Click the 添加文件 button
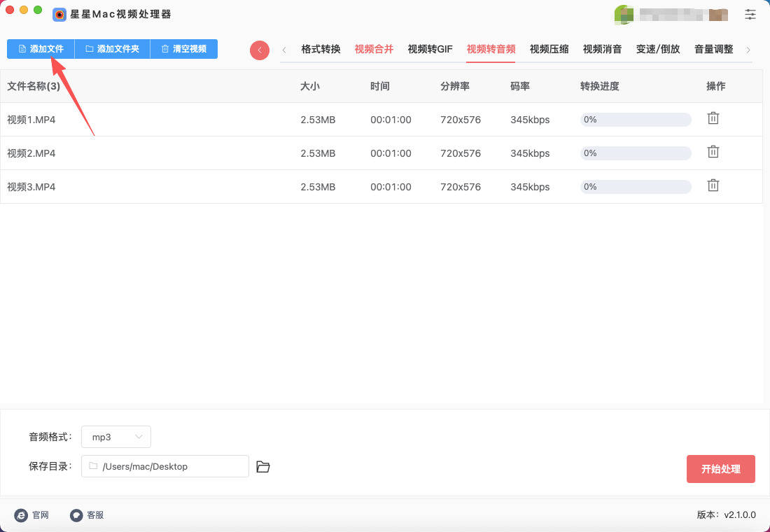The height and width of the screenshot is (532, 770). click(x=41, y=49)
